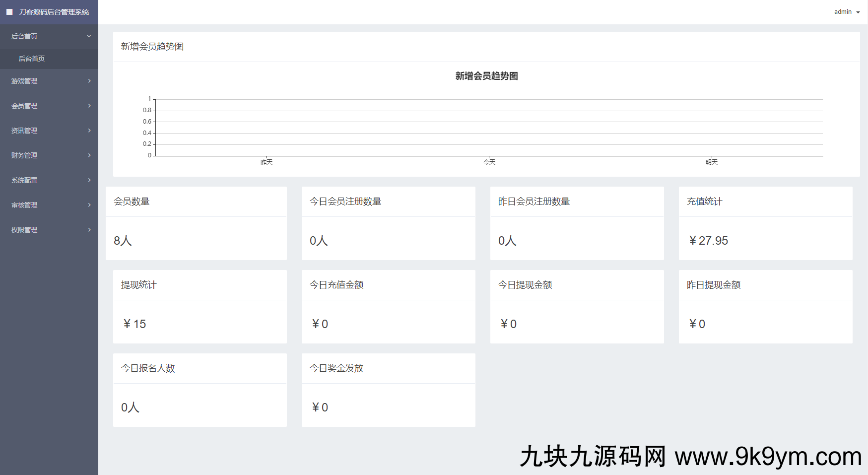Open the 审核管理 sidebar menu
The image size is (868, 475).
(24, 205)
